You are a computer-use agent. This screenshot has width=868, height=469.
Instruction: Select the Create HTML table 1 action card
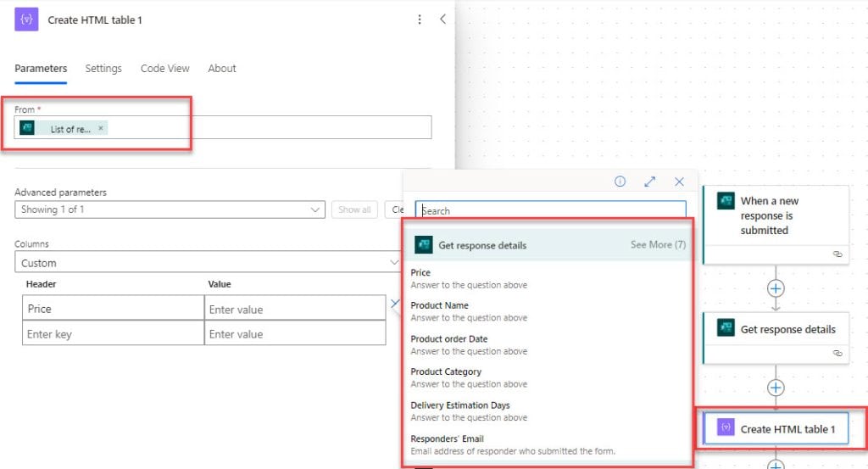[x=776, y=428]
